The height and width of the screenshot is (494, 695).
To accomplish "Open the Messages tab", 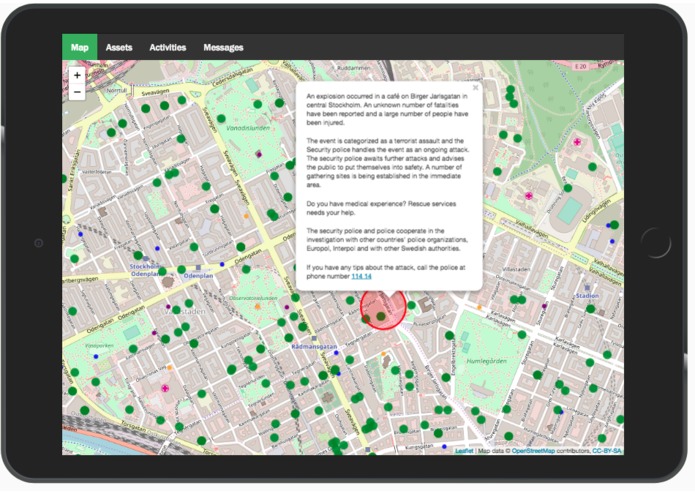I will pos(223,47).
